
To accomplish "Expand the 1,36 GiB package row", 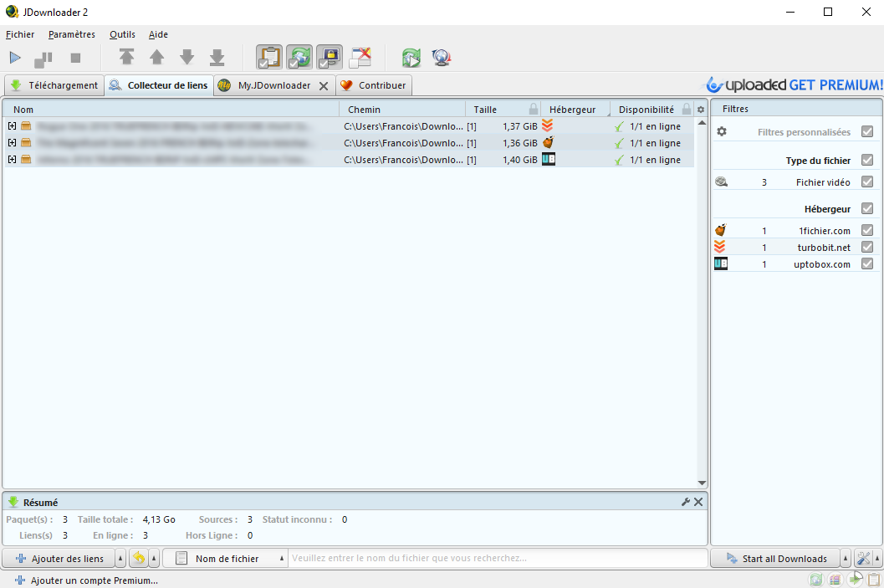I will [12, 143].
